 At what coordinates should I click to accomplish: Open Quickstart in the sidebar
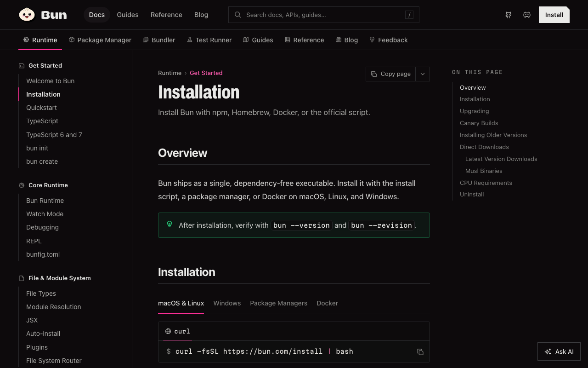click(41, 108)
